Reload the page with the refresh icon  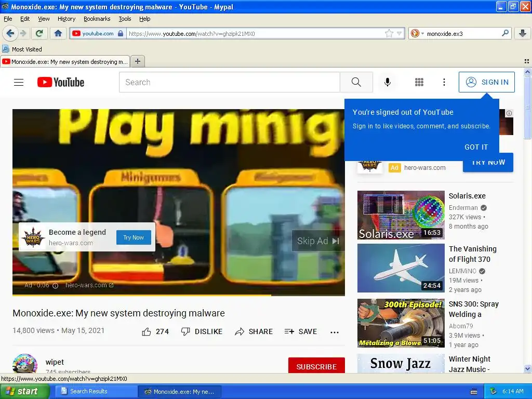click(39, 33)
